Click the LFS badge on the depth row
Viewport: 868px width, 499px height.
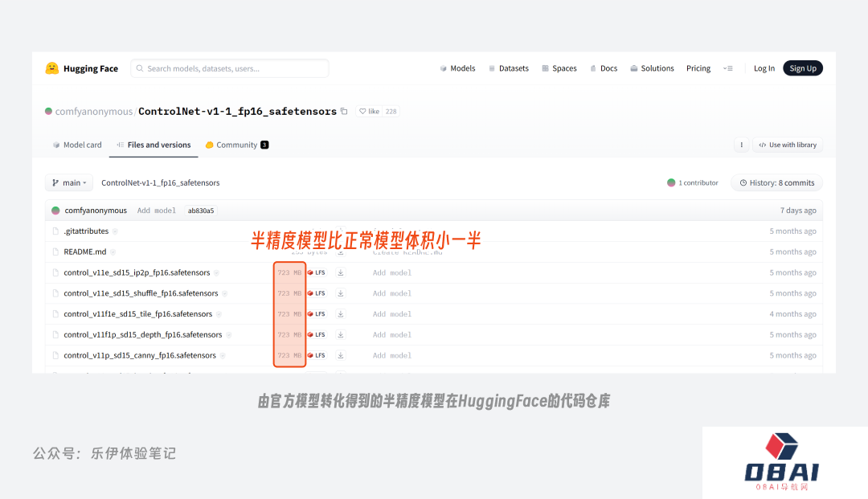point(317,335)
